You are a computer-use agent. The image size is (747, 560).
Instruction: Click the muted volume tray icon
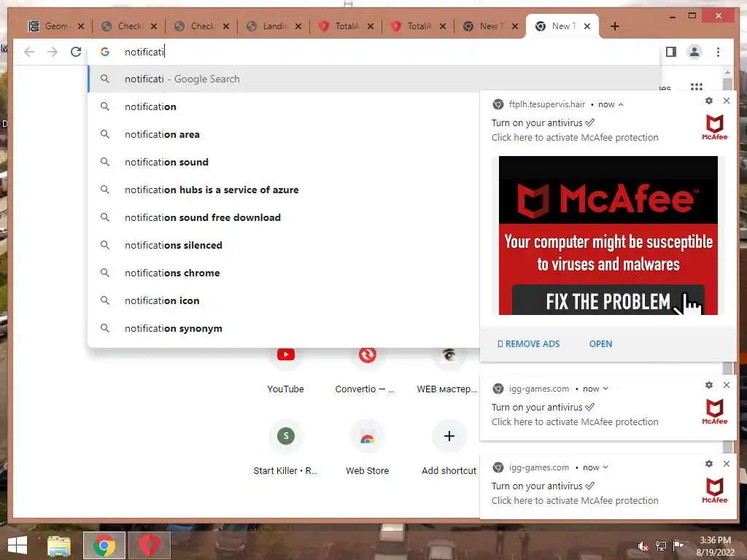coord(643,546)
